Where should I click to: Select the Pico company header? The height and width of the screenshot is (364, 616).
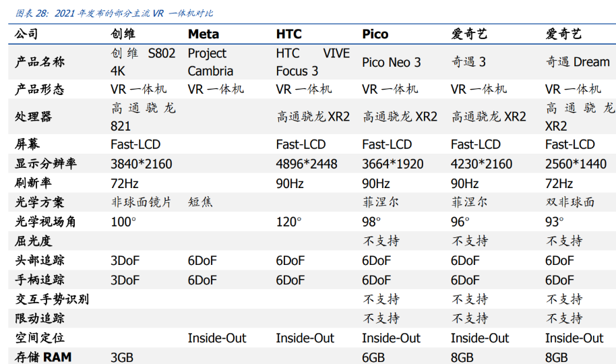point(375,34)
